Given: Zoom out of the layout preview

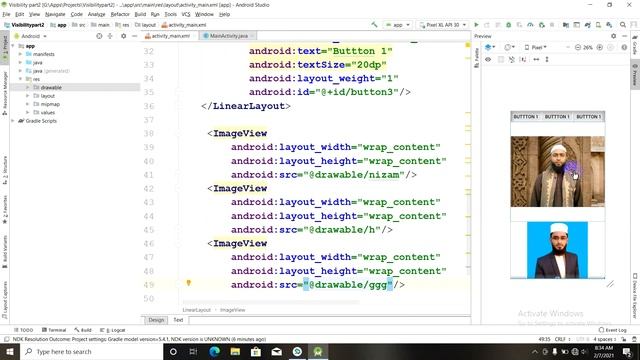Looking at the screenshot, I should pyautogui.click(x=578, y=47).
